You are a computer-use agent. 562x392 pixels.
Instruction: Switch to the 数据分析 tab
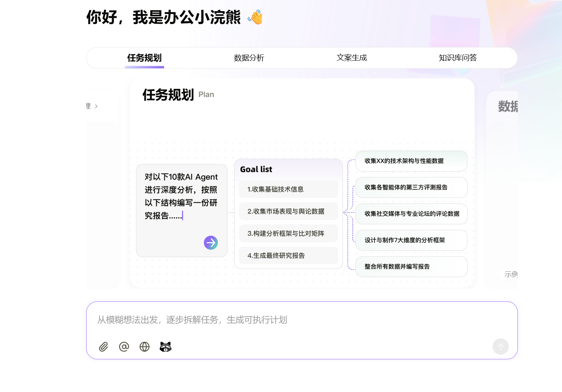click(x=249, y=58)
